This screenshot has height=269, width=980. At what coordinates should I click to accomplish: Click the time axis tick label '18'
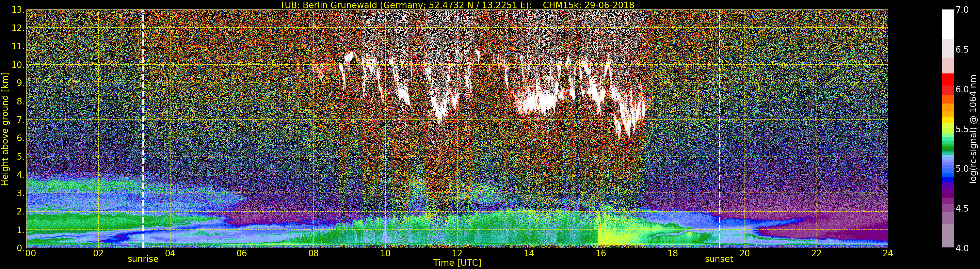tap(673, 253)
